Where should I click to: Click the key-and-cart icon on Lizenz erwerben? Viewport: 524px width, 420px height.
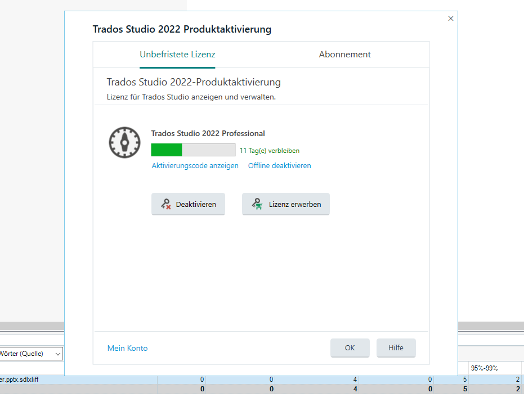point(257,204)
